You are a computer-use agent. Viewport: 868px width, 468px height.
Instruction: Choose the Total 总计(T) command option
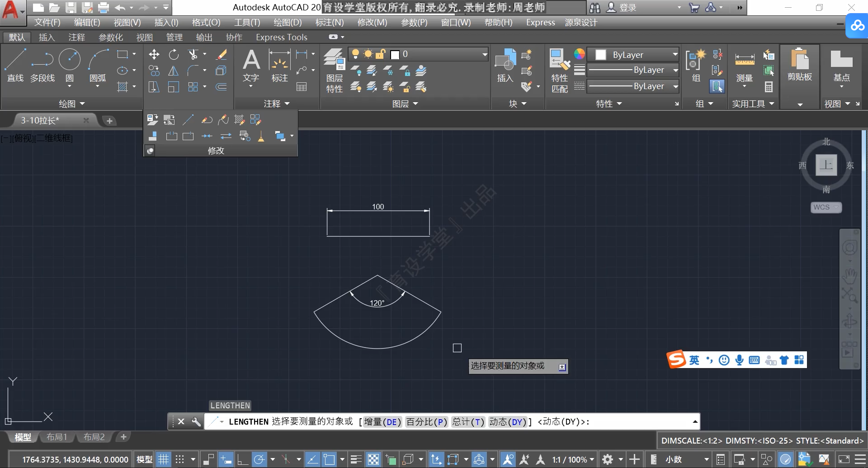click(x=468, y=422)
